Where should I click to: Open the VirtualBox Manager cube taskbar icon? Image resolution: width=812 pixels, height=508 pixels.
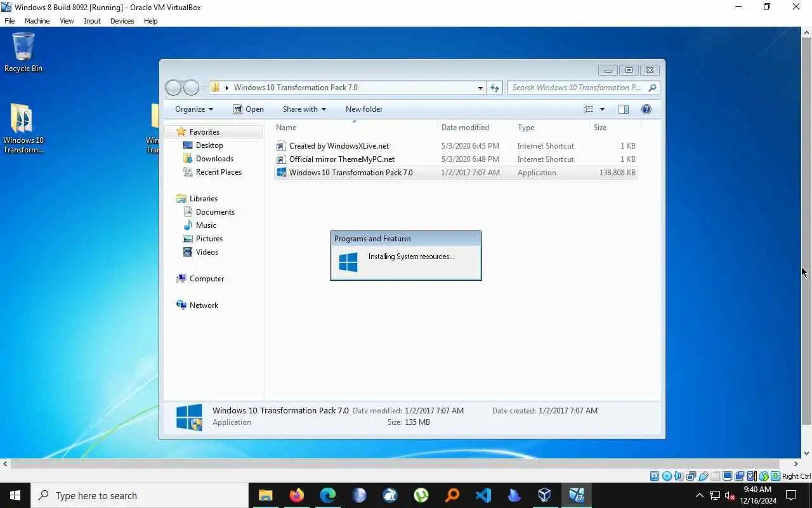click(545, 495)
